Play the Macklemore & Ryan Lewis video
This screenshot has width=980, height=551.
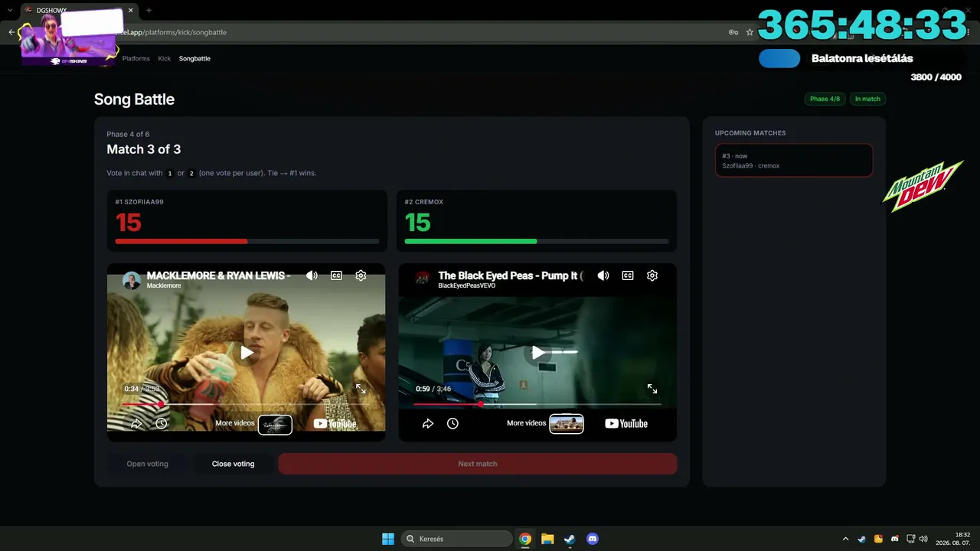pos(247,353)
